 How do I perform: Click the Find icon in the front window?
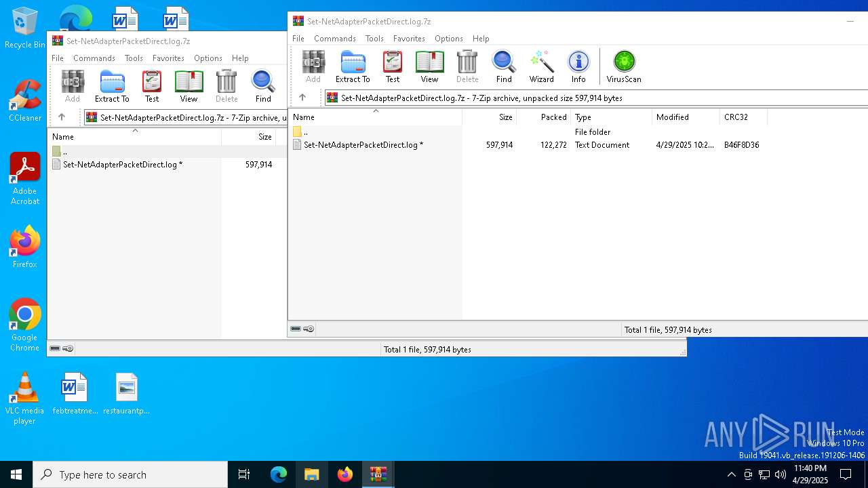[x=504, y=66]
